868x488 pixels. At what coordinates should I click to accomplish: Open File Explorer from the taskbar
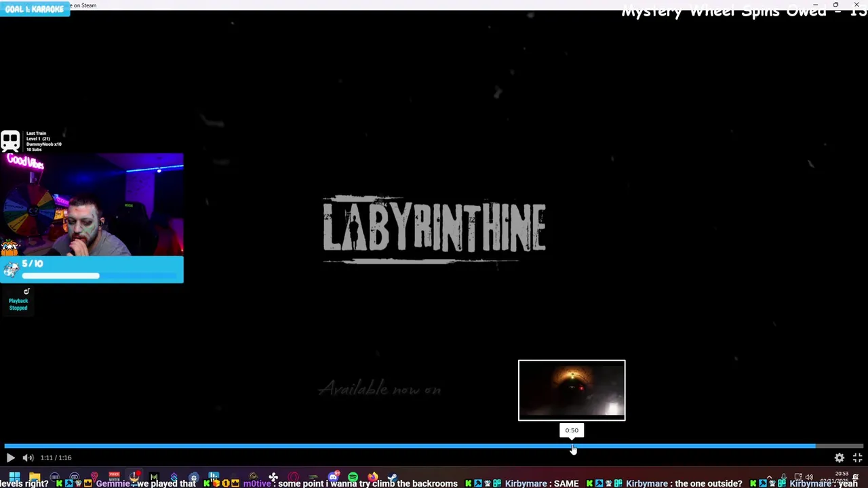pos(35,476)
